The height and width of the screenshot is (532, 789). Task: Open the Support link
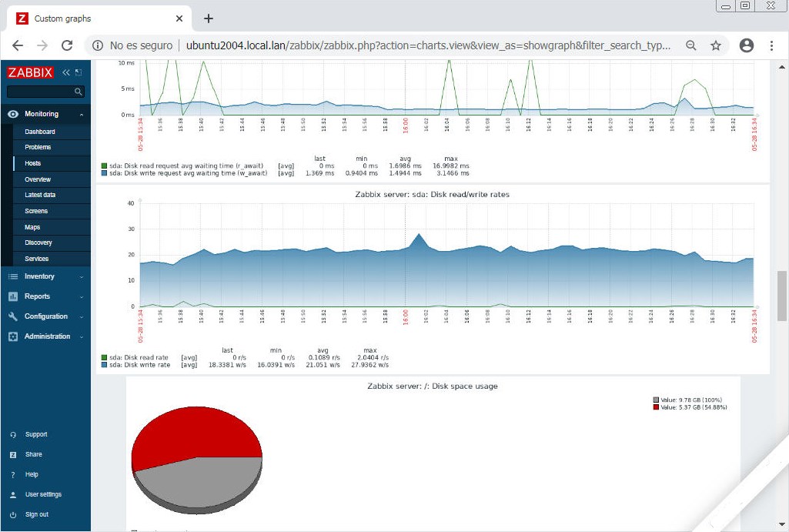pyautogui.click(x=36, y=434)
